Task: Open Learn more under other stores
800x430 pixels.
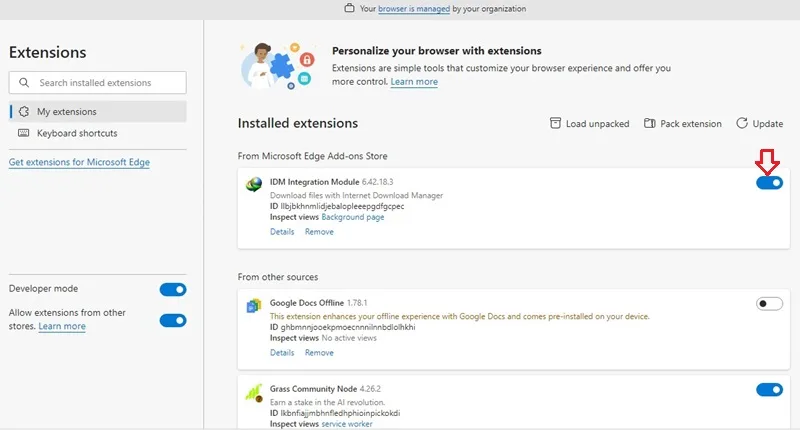Action: pos(62,326)
